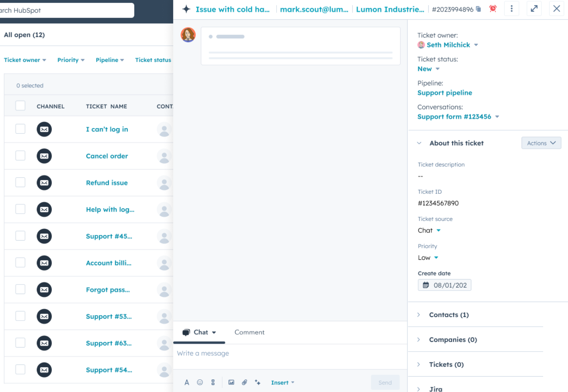Click the contact avatar in the Support #54 row
This screenshot has height=392, width=568.
164,370
